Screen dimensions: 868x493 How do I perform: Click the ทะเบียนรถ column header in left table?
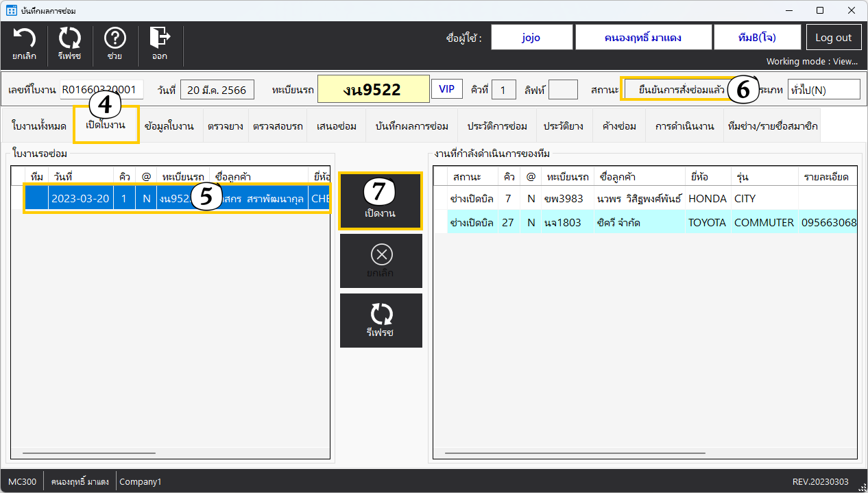(183, 176)
